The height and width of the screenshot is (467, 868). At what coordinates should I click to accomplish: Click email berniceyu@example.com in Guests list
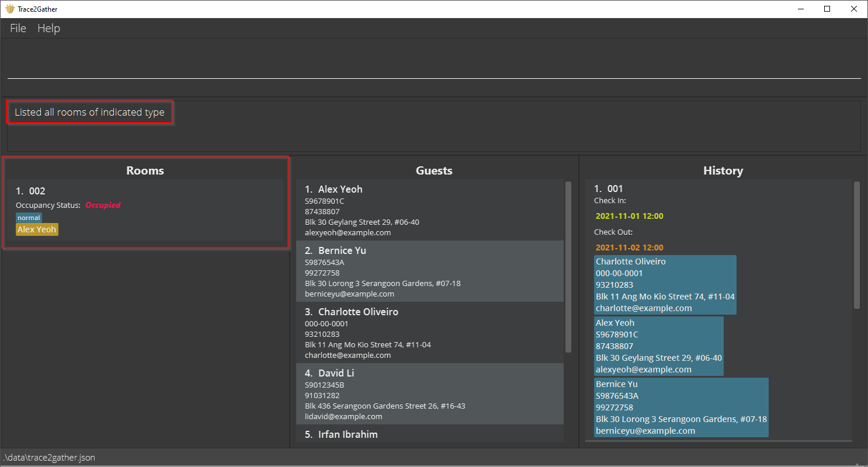click(349, 294)
